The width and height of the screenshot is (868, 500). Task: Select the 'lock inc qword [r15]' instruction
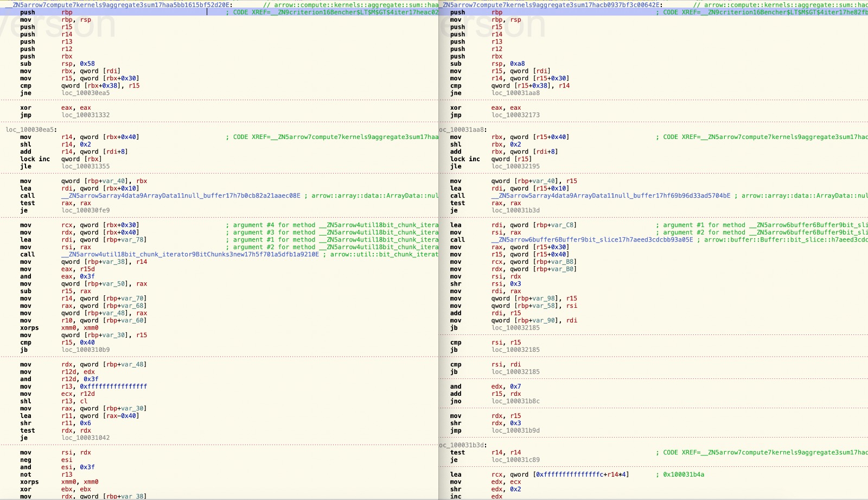coord(491,159)
